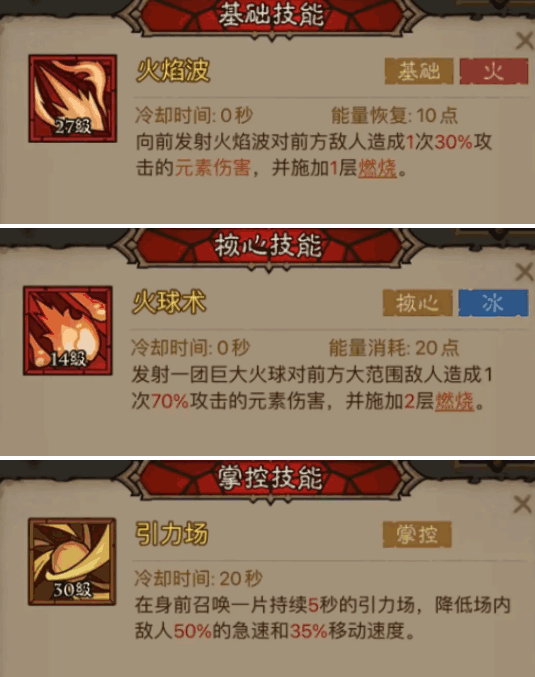535x677 pixels.
Task: Click the 火球术 skill name
Action: tap(169, 302)
